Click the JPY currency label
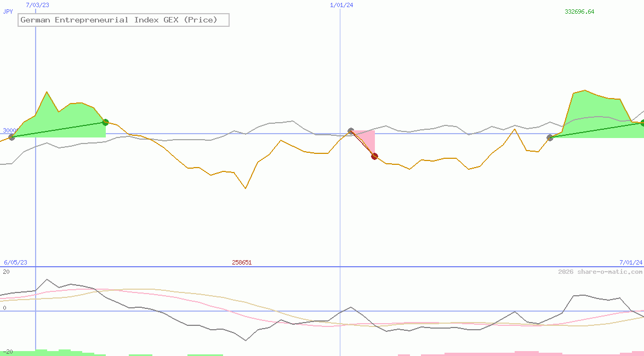Screen dimensions: 644x356 click(8, 12)
